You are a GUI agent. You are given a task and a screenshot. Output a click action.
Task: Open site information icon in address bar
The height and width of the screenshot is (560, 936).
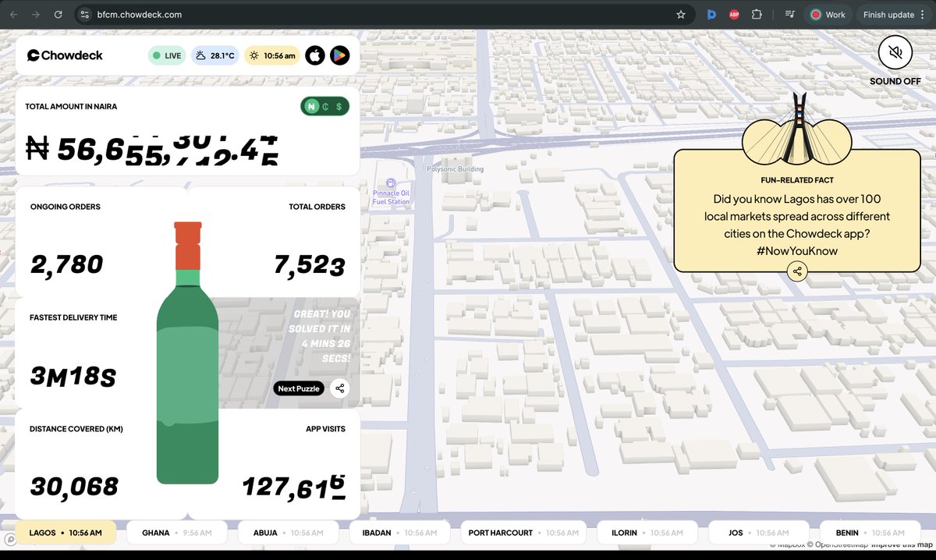[x=86, y=14]
